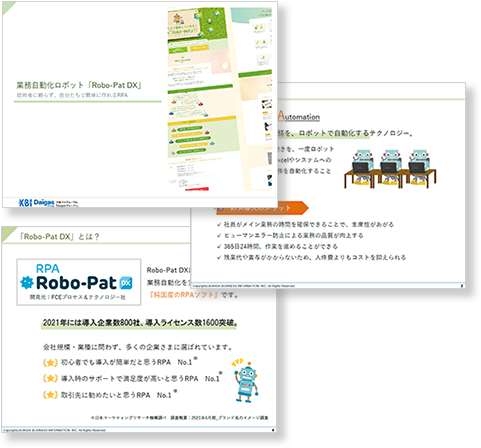
Task: Click the waving robot illustration
Action: click(246, 381)
